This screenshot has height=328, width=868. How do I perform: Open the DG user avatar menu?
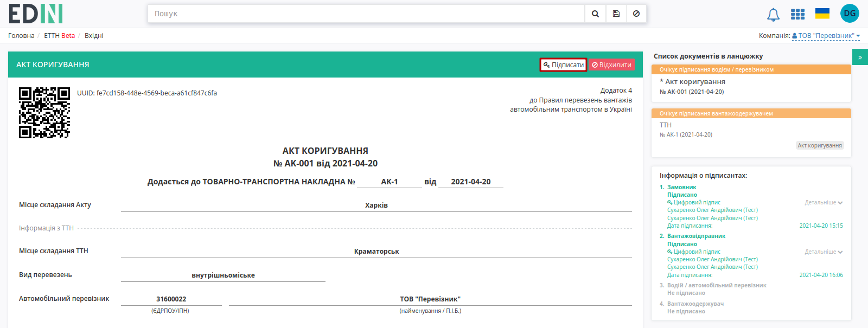pos(850,14)
